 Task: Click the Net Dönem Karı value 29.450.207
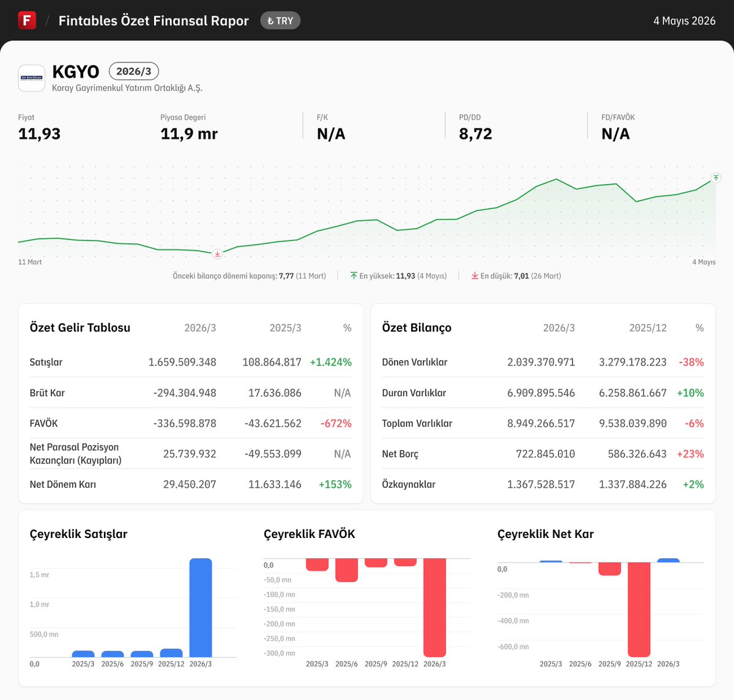190,484
